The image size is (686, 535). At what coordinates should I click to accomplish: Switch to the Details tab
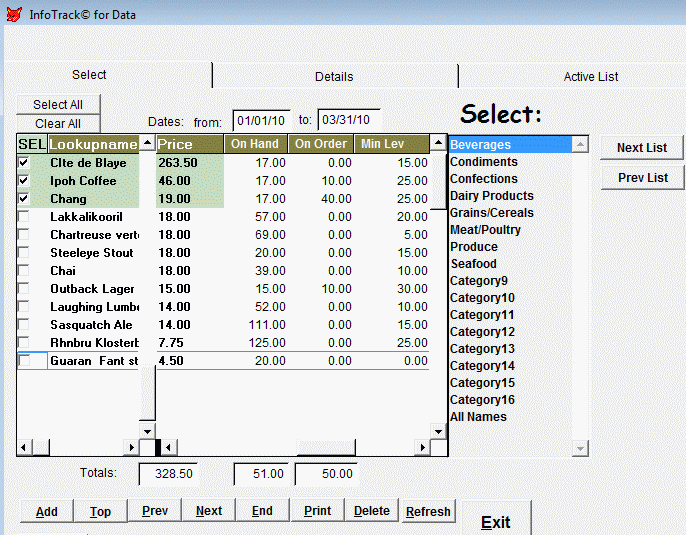pos(334,76)
